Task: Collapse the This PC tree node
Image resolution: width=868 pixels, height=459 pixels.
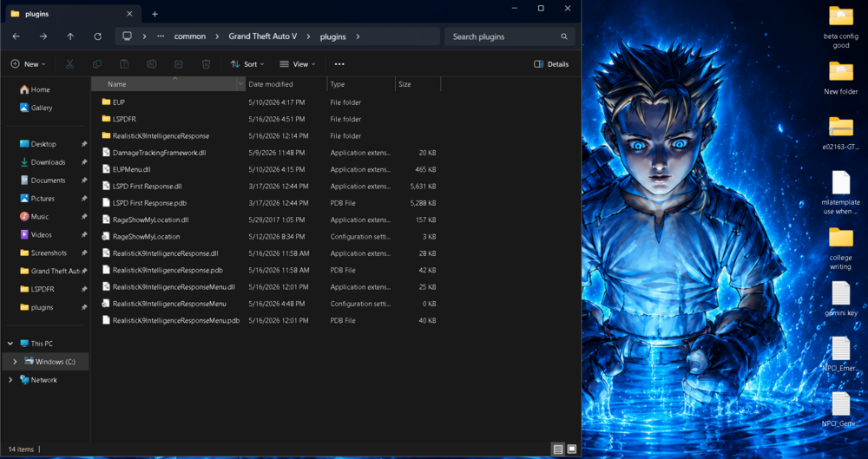Action: point(10,344)
